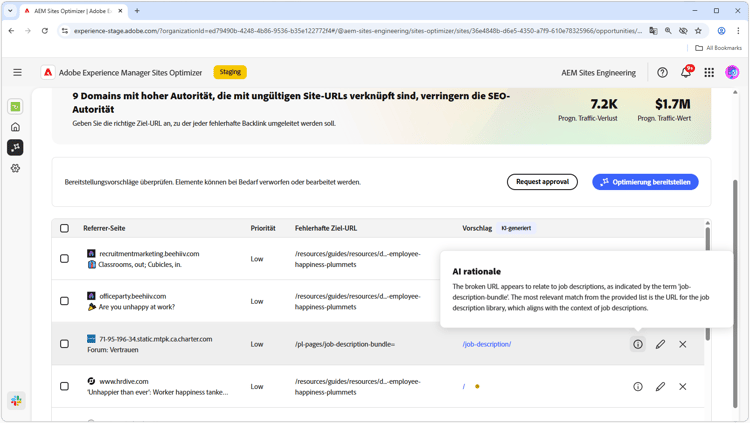Click the AEM Sites Engineering organization name

click(x=598, y=73)
